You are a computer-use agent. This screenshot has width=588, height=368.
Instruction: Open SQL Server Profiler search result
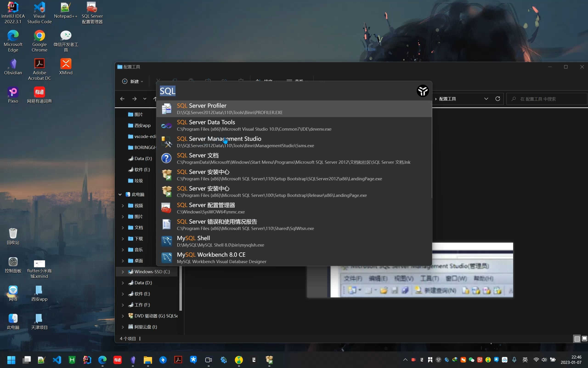[294, 109]
